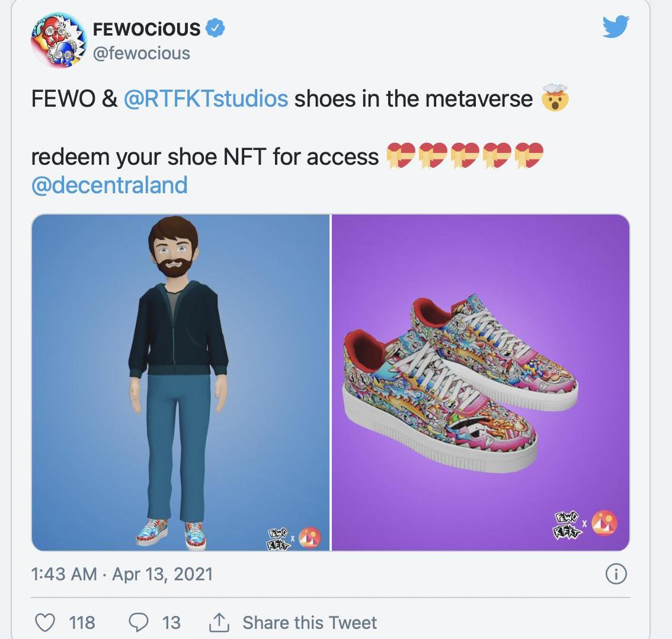Open the avatar image with beard
This screenshot has height=639, width=672.
180,382
